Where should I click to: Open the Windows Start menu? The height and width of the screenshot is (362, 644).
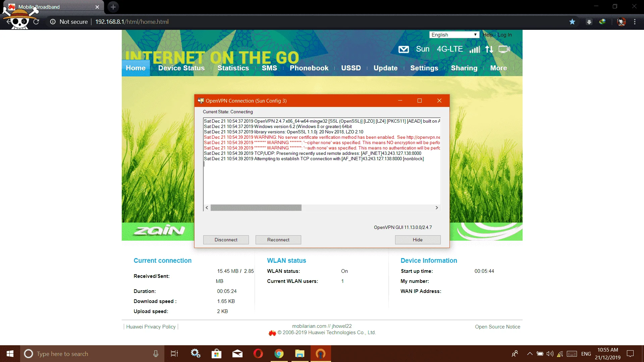10,354
